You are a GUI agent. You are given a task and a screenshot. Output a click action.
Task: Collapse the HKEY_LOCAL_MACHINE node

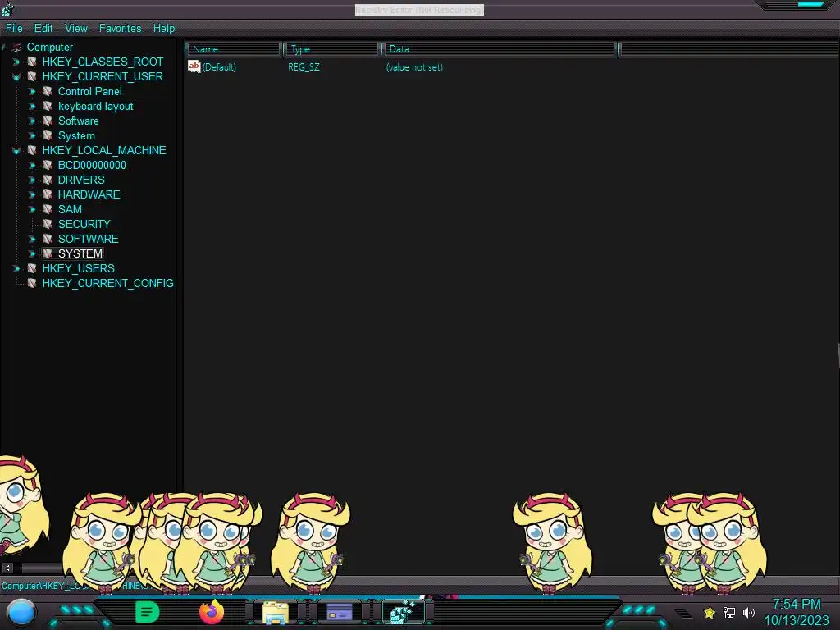[16, 151]
